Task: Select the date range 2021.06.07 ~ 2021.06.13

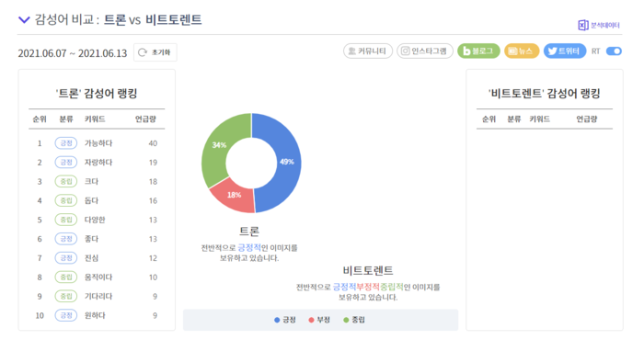Action: tap(73, 53)
